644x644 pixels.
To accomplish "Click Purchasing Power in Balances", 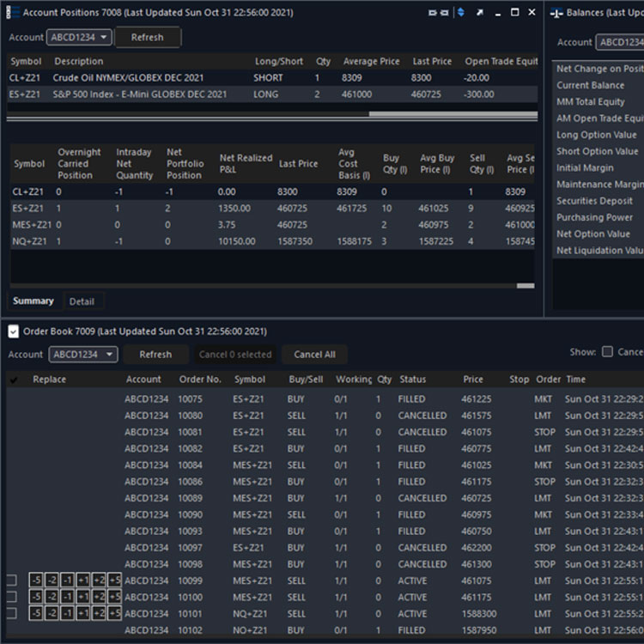I will tap(594, 217).
